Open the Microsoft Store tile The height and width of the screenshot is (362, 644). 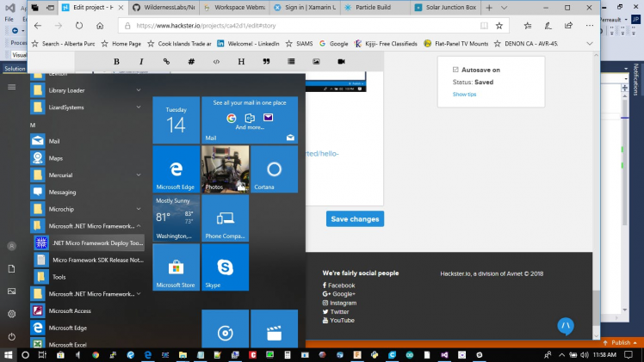(x=176, y=267)
